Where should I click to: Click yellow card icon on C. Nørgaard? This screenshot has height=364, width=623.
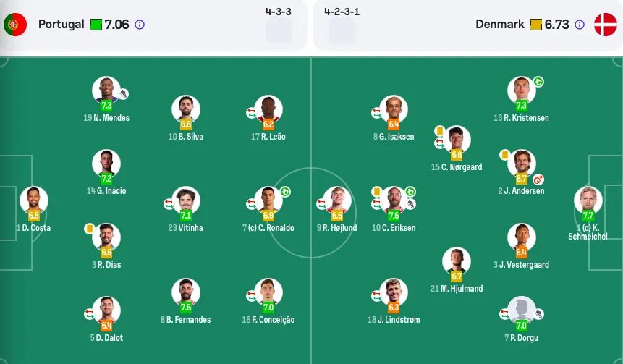pyautogui.click(x=439, y=131)
